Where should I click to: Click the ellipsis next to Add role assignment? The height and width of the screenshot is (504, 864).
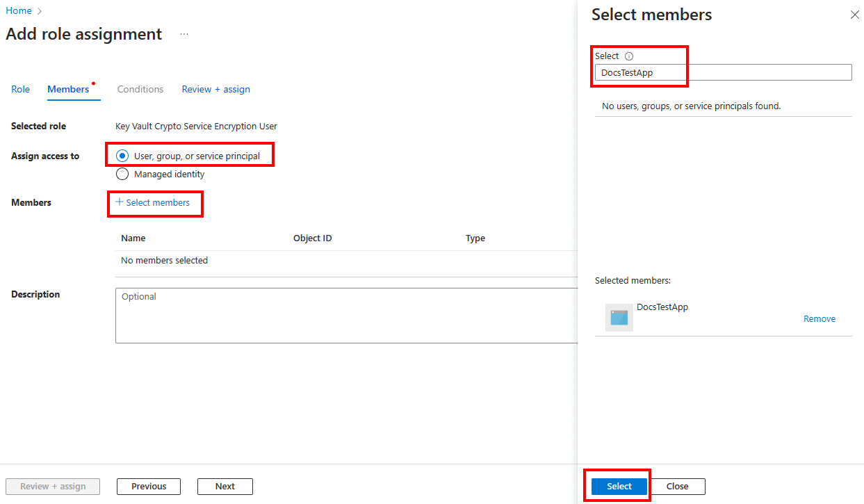point(184,33)
